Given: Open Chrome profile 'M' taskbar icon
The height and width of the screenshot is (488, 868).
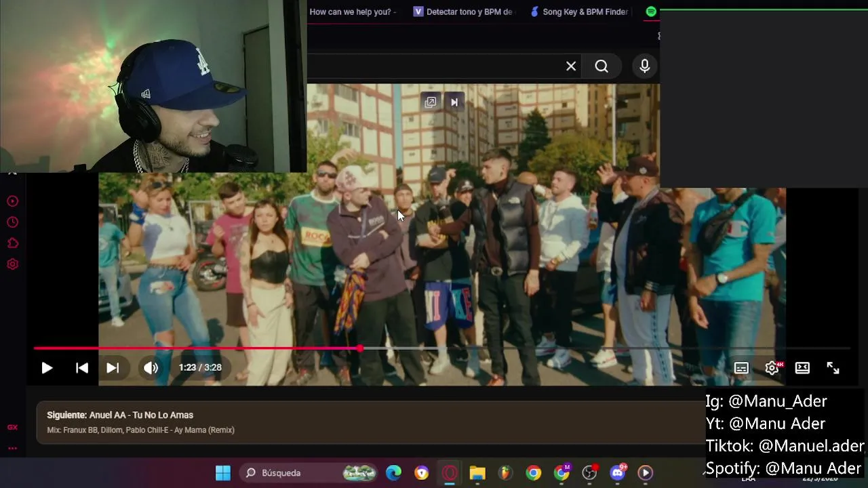Looking at the screenshot, I should tap(562, 472).
